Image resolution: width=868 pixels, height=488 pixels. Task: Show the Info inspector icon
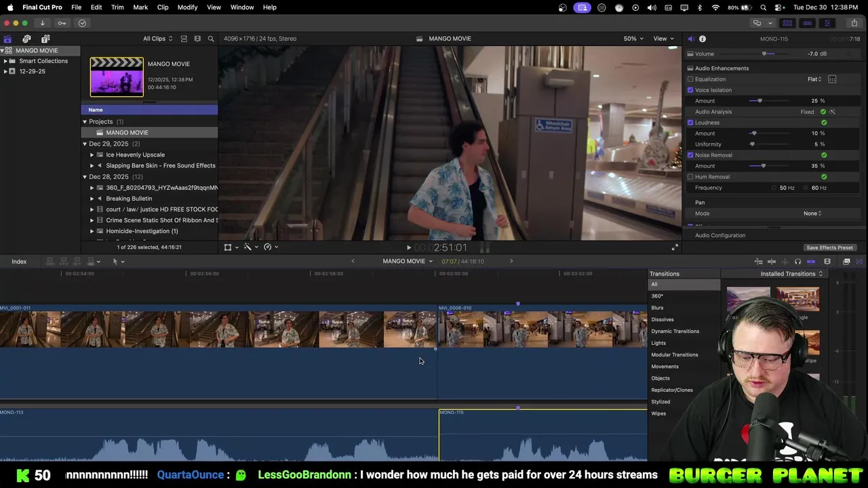coord(703,39)
